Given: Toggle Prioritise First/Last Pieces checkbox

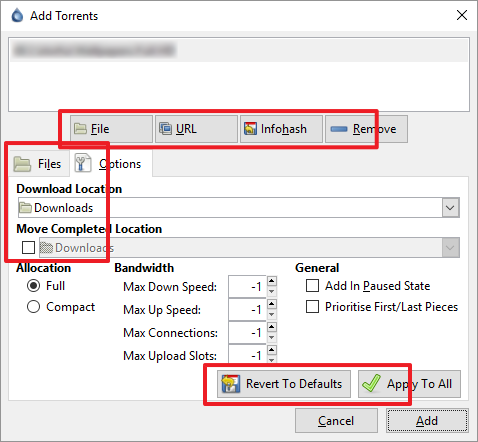Looking at the screenshot, I should tap(312, 307).
